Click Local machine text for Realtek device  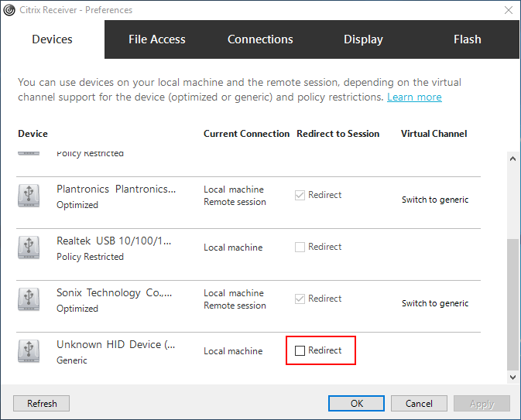pyautogui.click(x=233, y=248)
